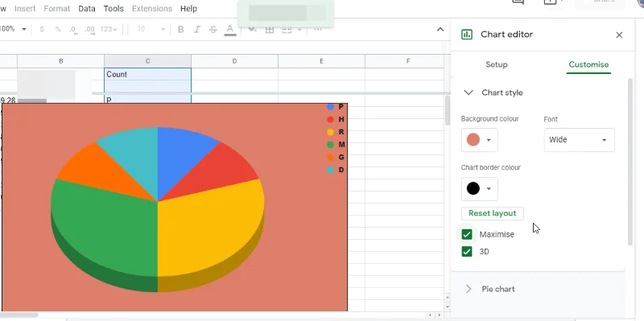Hide the menus using the up chevron
644x321 pixels.
point(440,30)
